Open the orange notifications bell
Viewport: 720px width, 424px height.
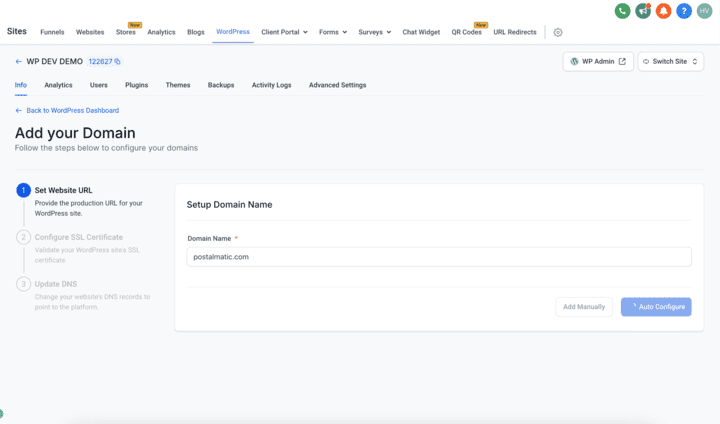pos(663,11)
